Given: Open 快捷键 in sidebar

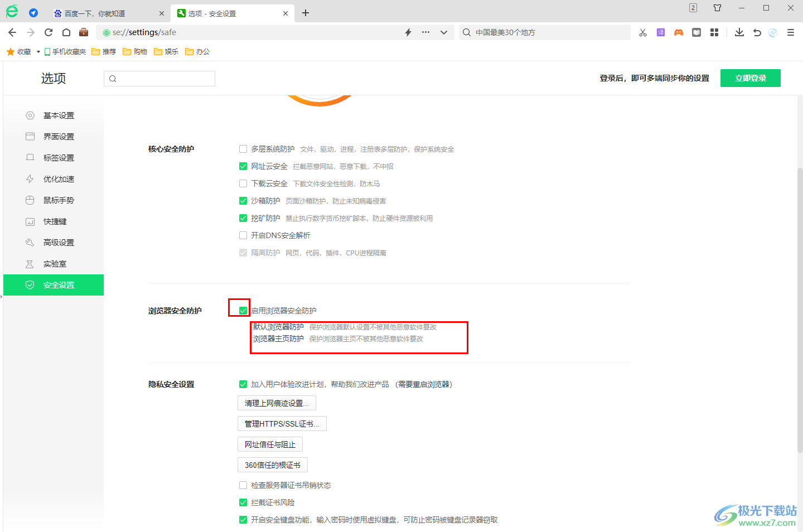Looking at the screenshot, I should tap(54, 221).
